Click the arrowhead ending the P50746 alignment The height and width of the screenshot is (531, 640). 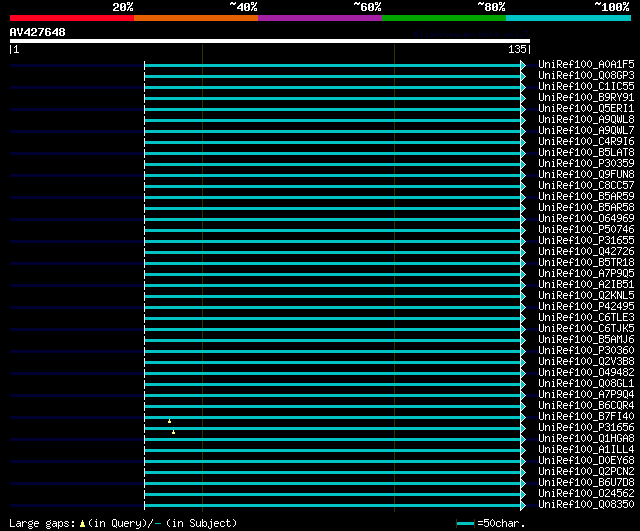[523, 230]
